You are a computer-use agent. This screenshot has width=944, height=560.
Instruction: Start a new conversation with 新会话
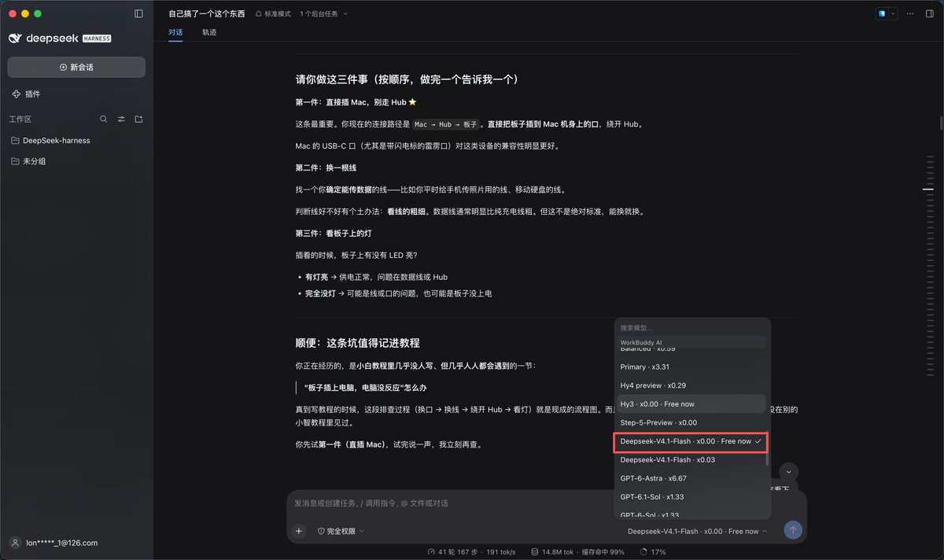coord(76,67)
